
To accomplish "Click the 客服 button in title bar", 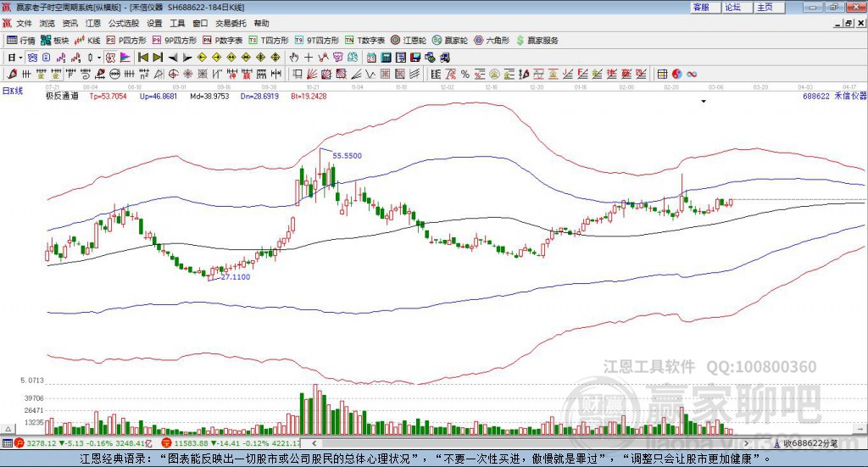I will coord(705,7).
